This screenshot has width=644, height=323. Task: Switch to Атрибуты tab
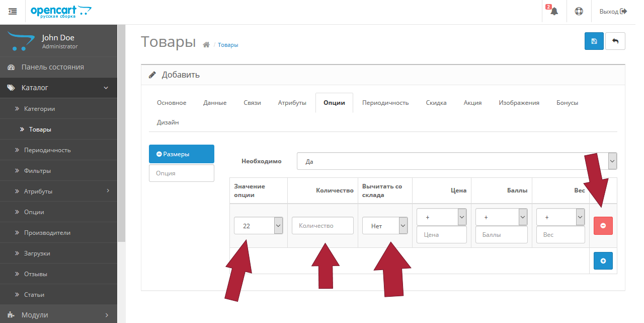tap(292, 102)
